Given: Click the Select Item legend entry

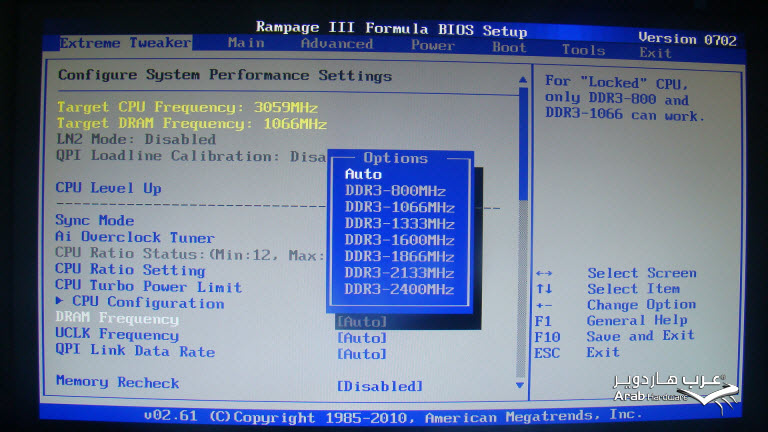Looking at the screenshot, I should tap(607, 289).
